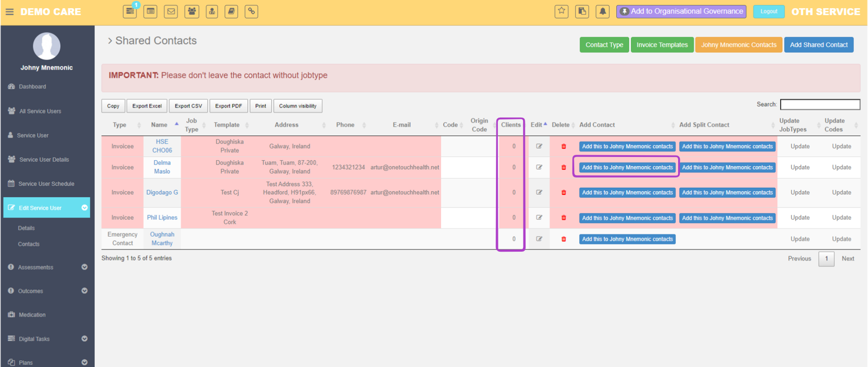Edit the Delma Maslo contact row

539,167
